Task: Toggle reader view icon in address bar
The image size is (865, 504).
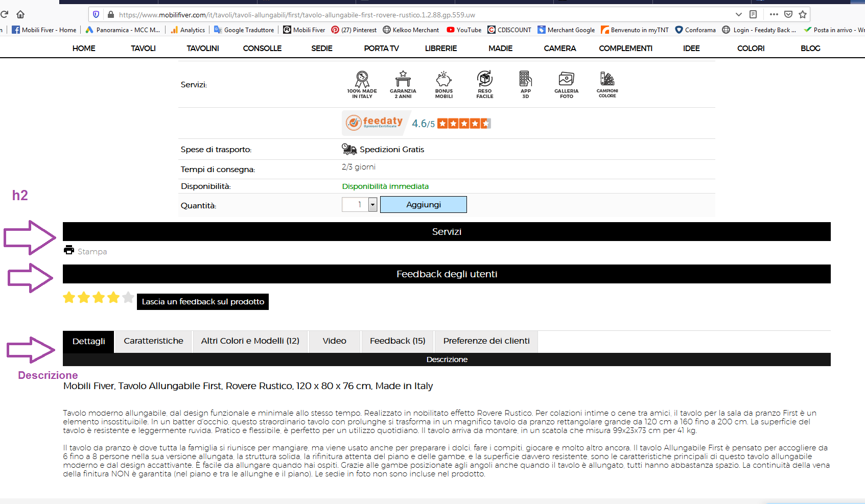Action: point(753,14)
